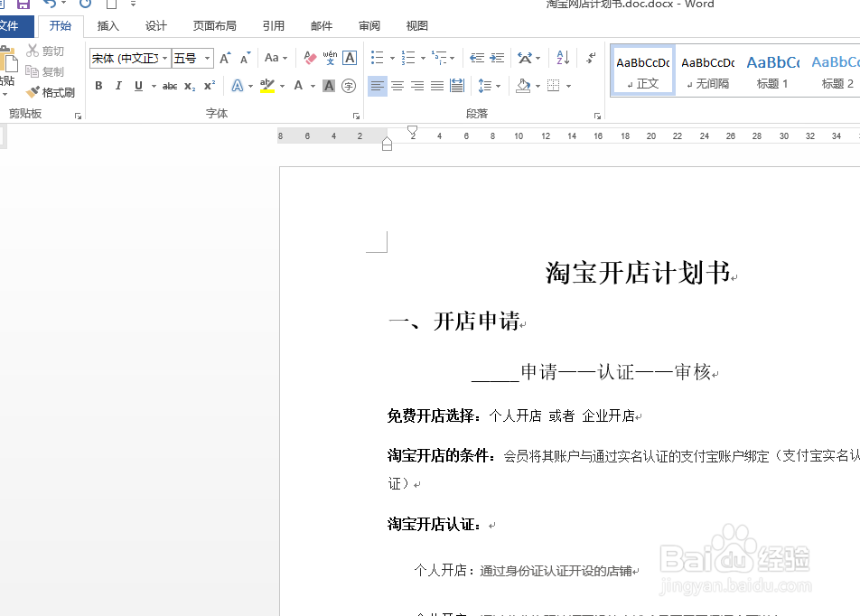The width and height of the screenshot is (860, 616).
Task: Toggle bold formatting
Action: [x=98, y=86]
